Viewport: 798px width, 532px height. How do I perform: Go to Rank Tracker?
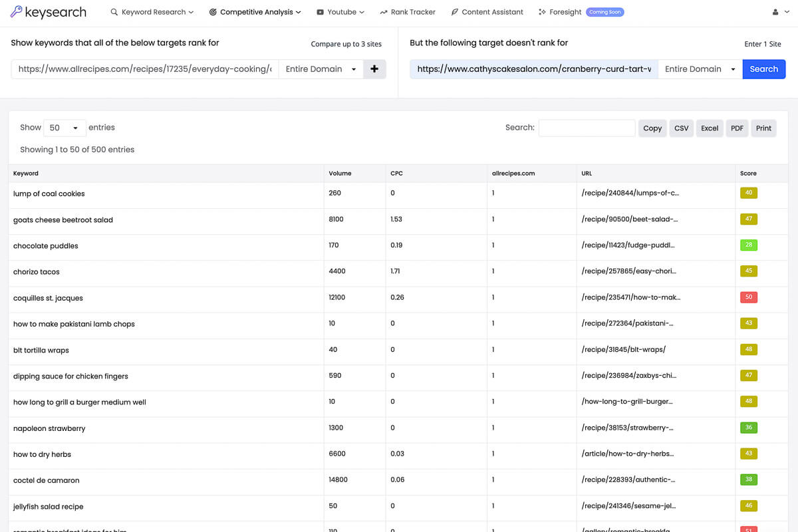click(x=408, y=12)
